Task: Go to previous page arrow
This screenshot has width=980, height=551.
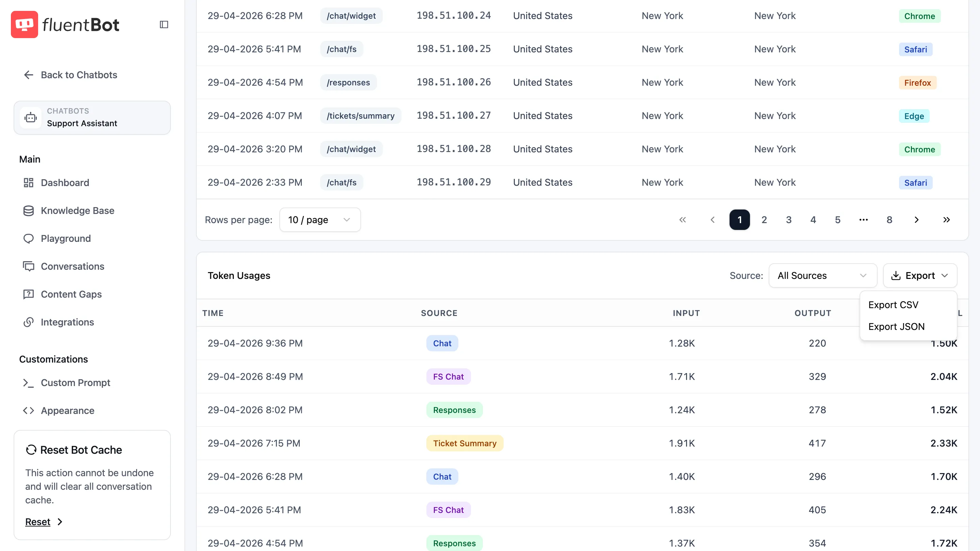Action: [x=713, y=220]
